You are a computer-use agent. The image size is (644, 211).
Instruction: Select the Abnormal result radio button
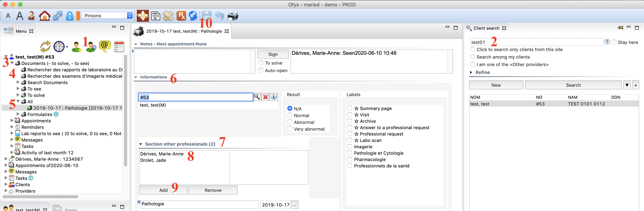[290, 122]
